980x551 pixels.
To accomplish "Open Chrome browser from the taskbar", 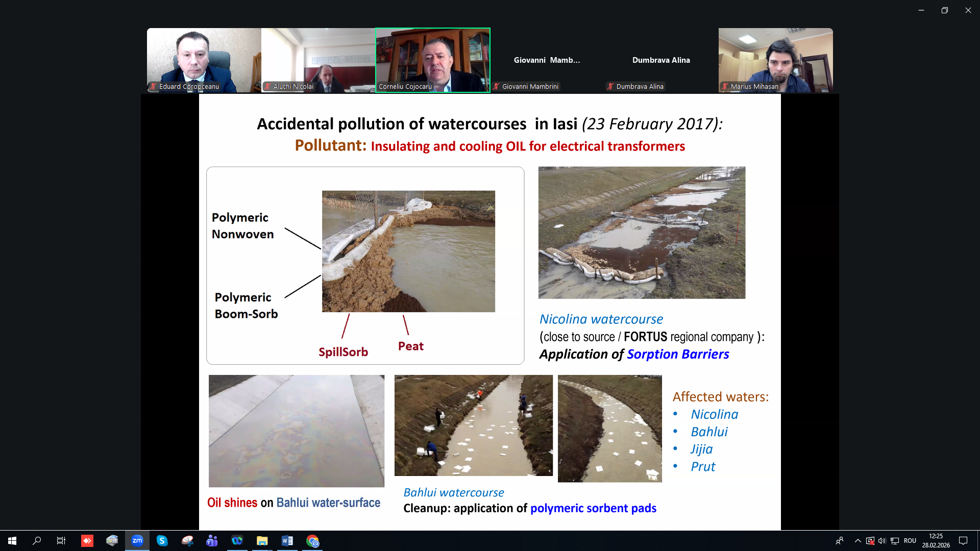I will [312, 541].
